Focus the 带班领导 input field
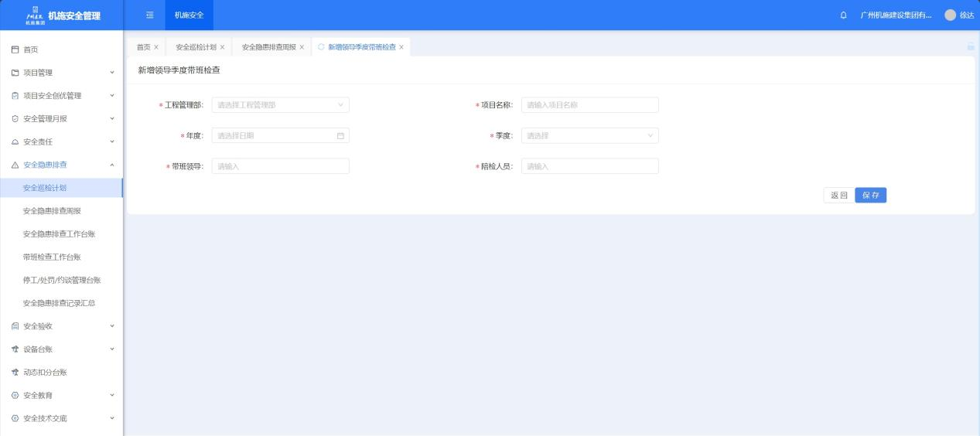Screen dimensions: 980x436 coord(280,166)
